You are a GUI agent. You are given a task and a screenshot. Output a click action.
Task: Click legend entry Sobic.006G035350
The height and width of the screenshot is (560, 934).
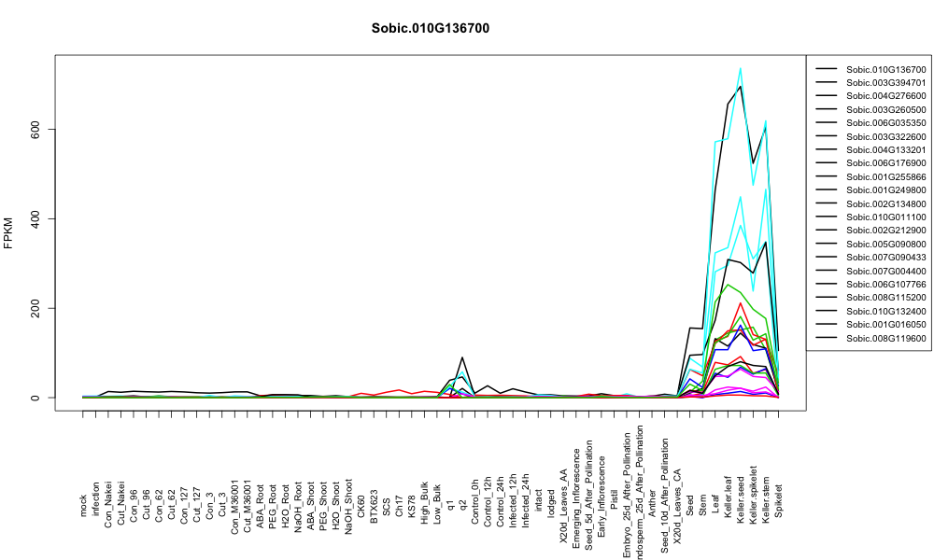pos(885,122)
